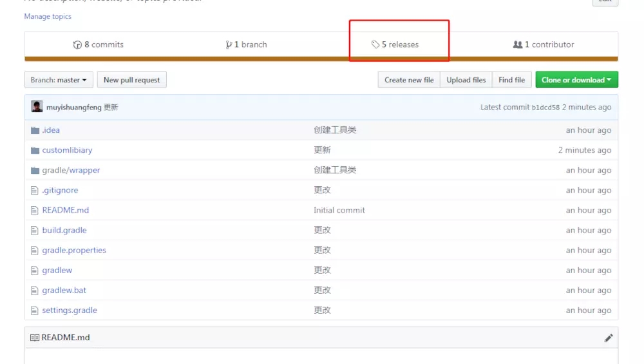Click New pull request button
Viewport: 644px width, 364px height.
(132, 80)
